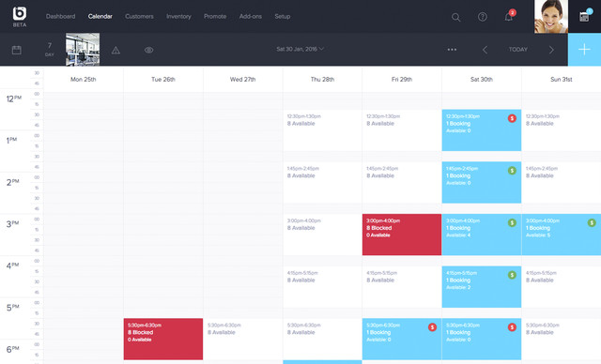This screenshot has width=601, height=364.
Task: Go to next week with right chevron
Action: [x=551, y=50]
